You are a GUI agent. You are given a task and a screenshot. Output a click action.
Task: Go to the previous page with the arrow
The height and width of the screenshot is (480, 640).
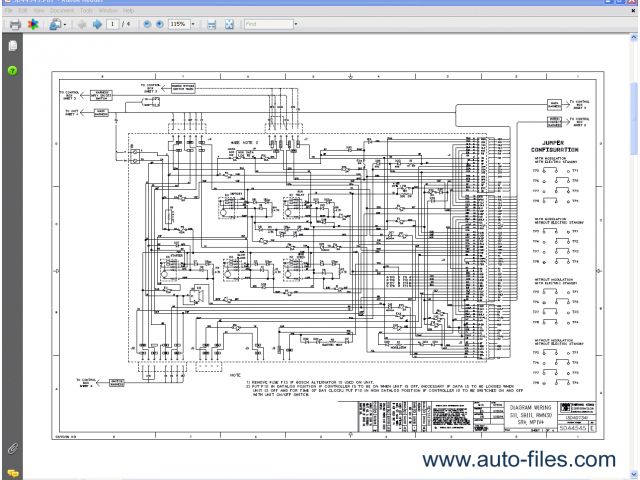(x=82, y=22)
